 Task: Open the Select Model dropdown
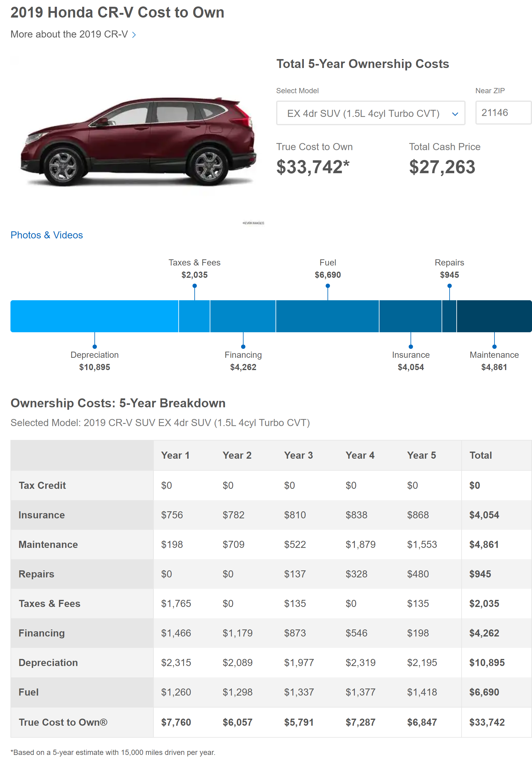[x=370, y=113]
